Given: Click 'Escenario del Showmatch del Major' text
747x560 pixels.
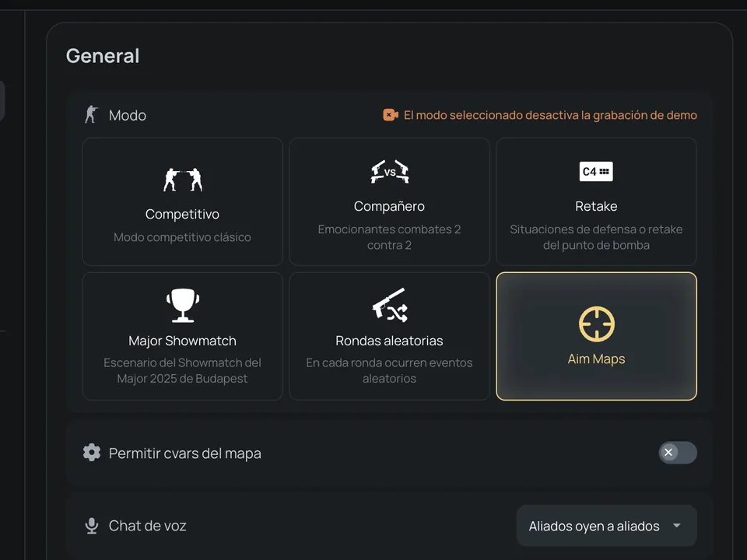Looking at the screenshot, I should [x=182, y=370].
